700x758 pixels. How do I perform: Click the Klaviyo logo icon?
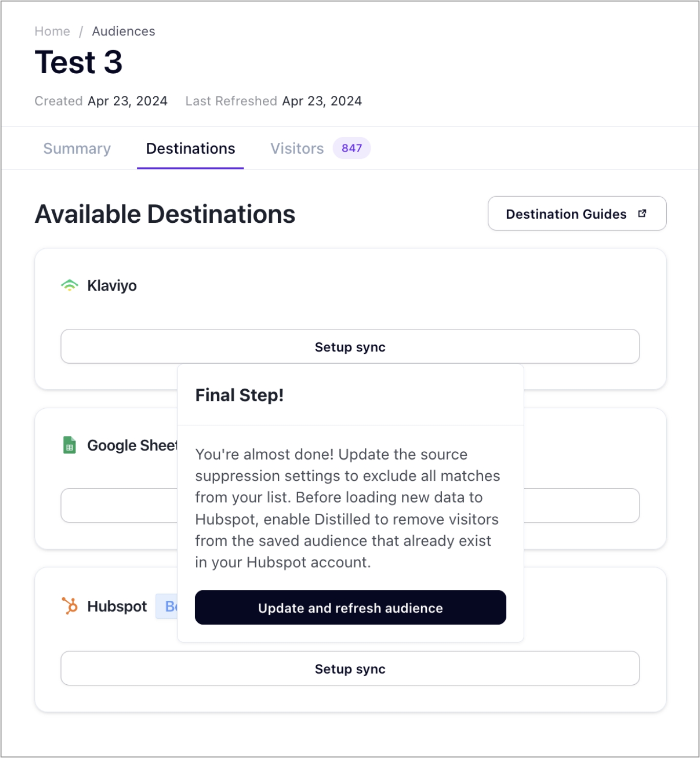point(69,285)
